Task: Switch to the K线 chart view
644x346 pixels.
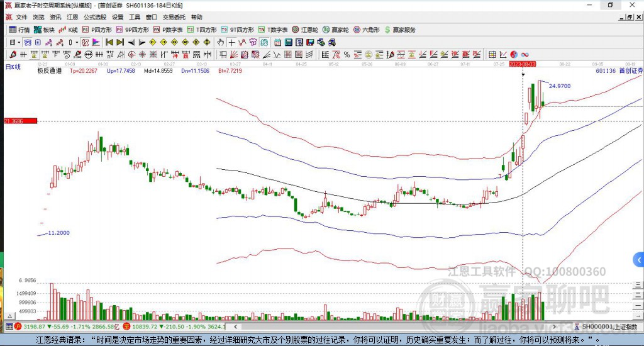Action: point(68,30)
